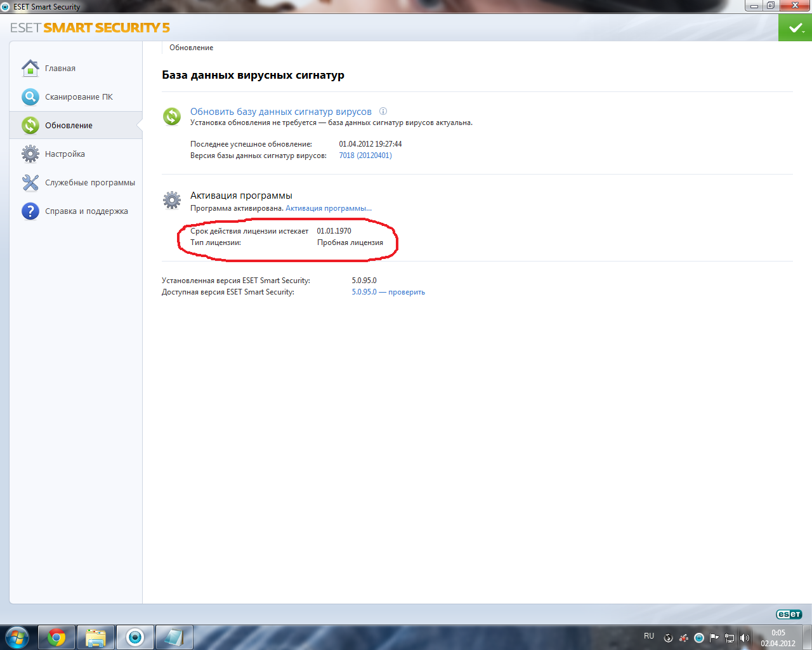This screenshot has width=812, height=650.
Task: Click the gear icon beside Настройка
Action: click(30, 154)
